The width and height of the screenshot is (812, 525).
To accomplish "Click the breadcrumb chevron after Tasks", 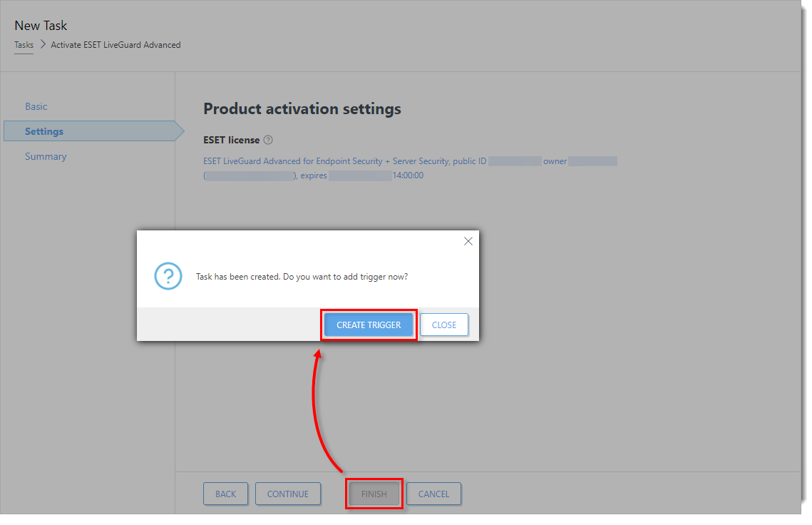I will click(x=43, y=44).
